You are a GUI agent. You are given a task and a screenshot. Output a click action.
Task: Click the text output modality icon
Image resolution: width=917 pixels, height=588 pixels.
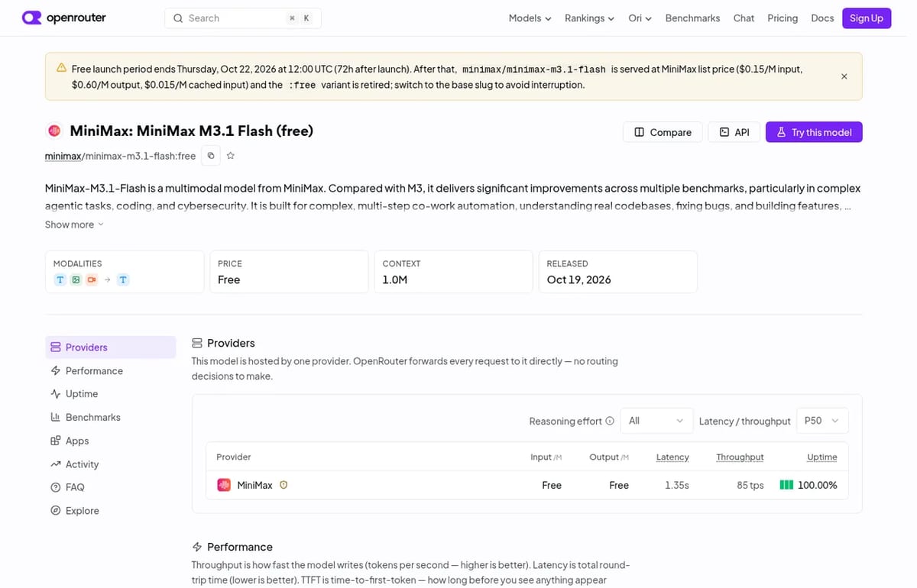123,280
